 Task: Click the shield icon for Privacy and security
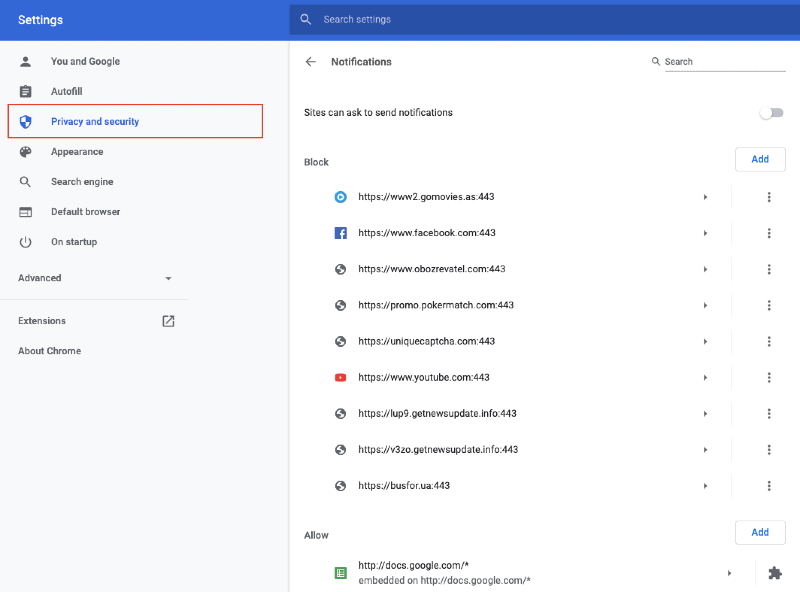coord(26,121)
